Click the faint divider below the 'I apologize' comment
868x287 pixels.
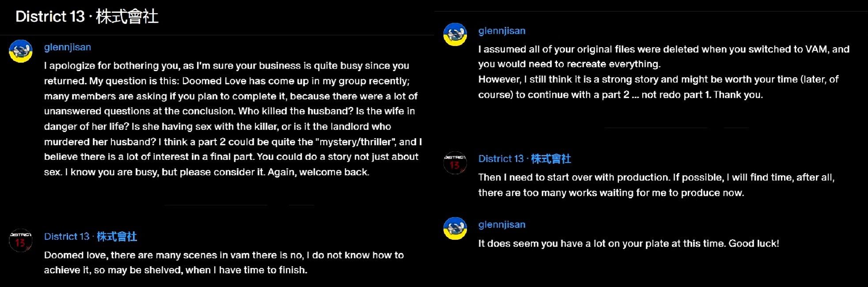tap(239, 205)
